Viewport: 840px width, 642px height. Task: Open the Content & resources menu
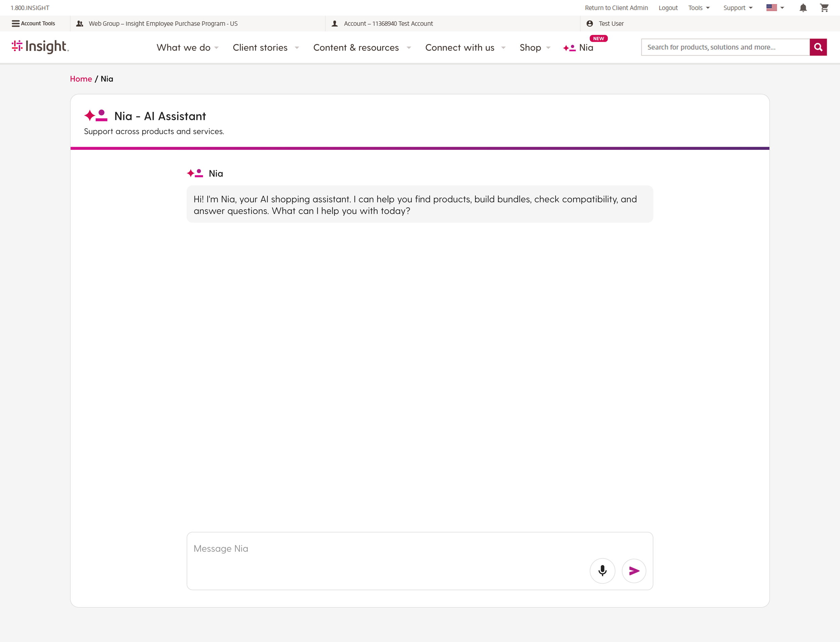tap(362, 47)
